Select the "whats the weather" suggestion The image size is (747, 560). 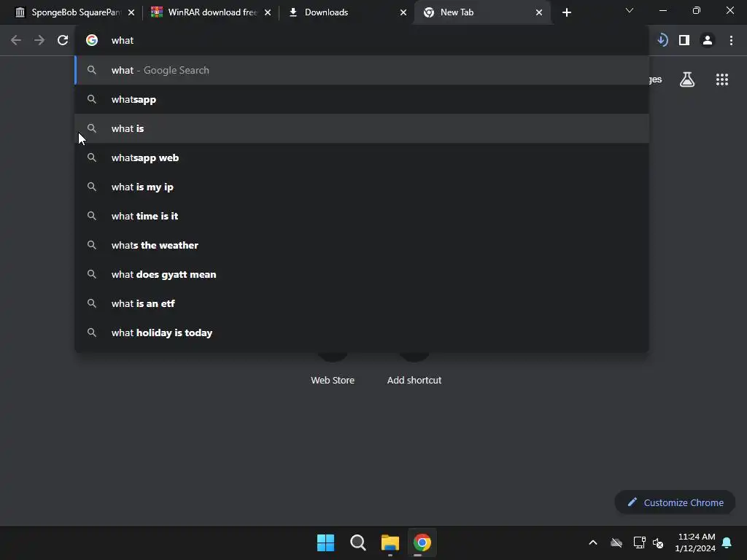[362, 245]
